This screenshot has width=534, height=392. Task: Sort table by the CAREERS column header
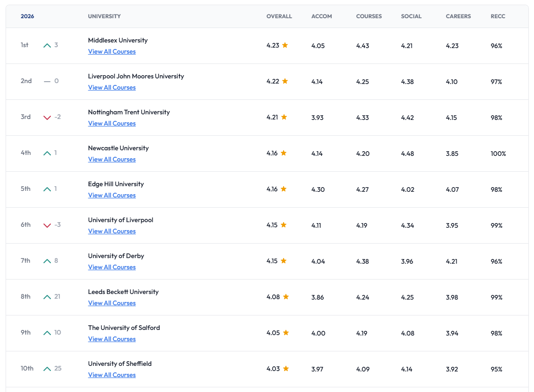[458, 16]
